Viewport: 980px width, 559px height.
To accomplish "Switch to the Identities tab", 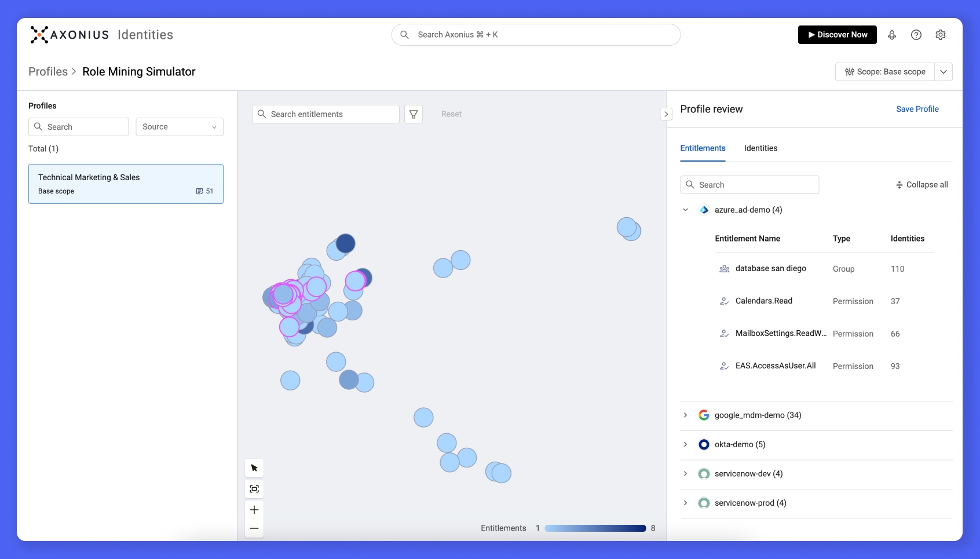I will (x=760, y=148).
